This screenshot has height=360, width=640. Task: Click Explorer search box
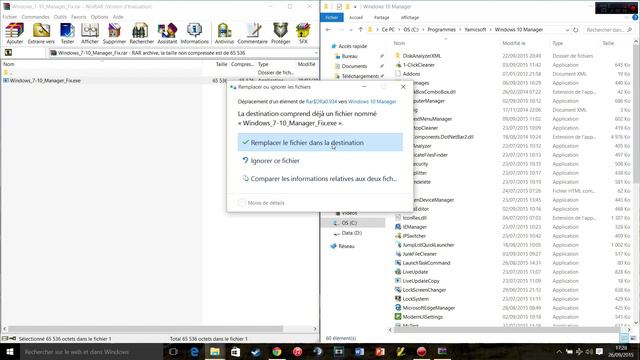point(608,30)
